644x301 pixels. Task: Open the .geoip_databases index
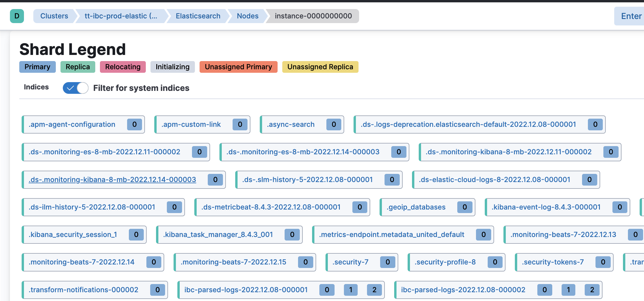[x=416, y=207]
